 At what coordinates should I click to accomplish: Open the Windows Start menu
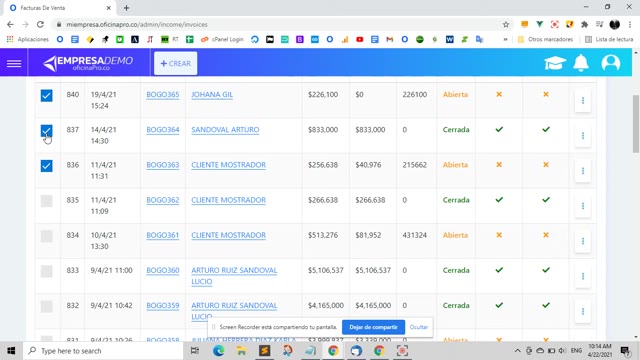tap(11, 351)
